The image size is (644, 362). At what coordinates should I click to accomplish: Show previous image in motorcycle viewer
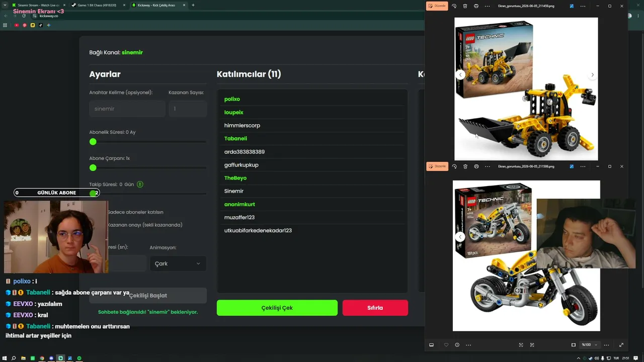point(460,237)
